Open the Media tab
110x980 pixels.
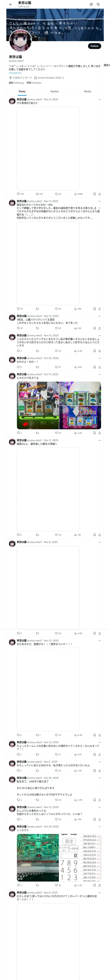88,92
